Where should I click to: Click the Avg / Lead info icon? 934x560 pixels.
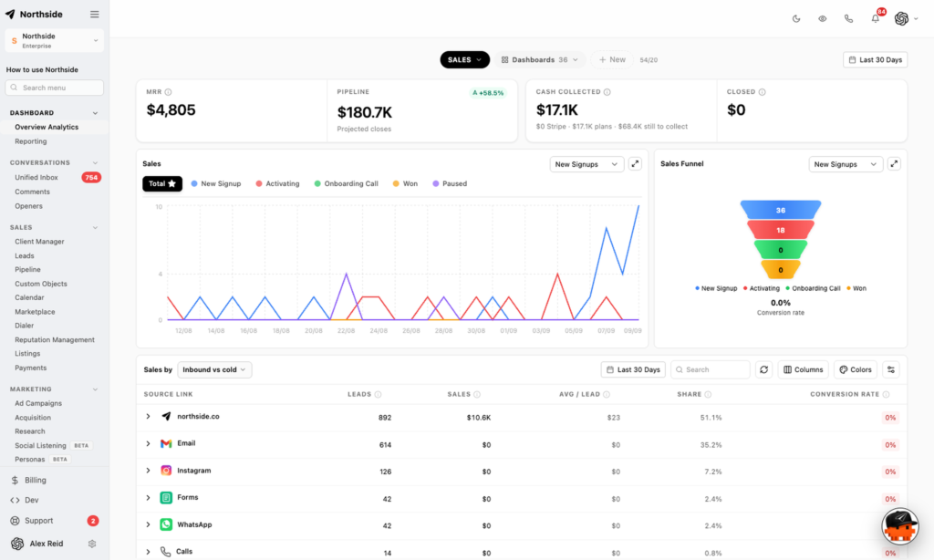[607, 394]
